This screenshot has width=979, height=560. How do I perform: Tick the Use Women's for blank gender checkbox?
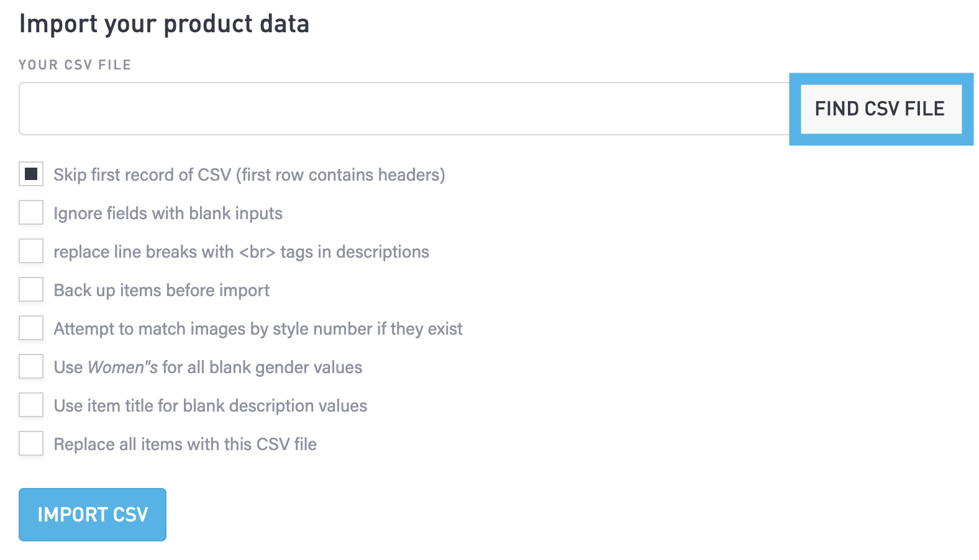click(31, 367)
